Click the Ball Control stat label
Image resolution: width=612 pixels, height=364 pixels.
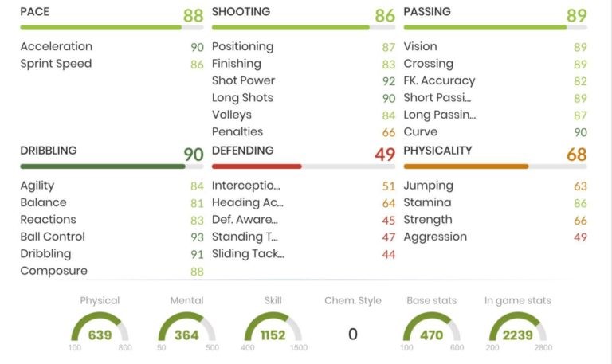point(53,237)
